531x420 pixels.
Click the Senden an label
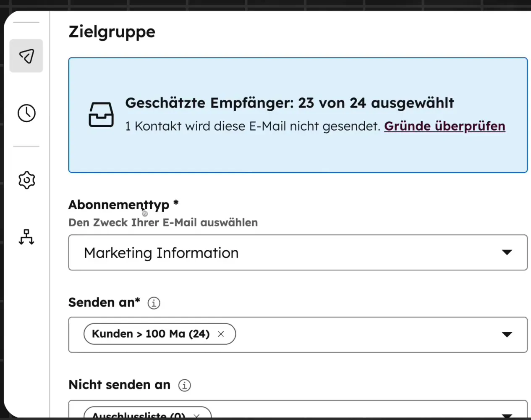[104, 302]
